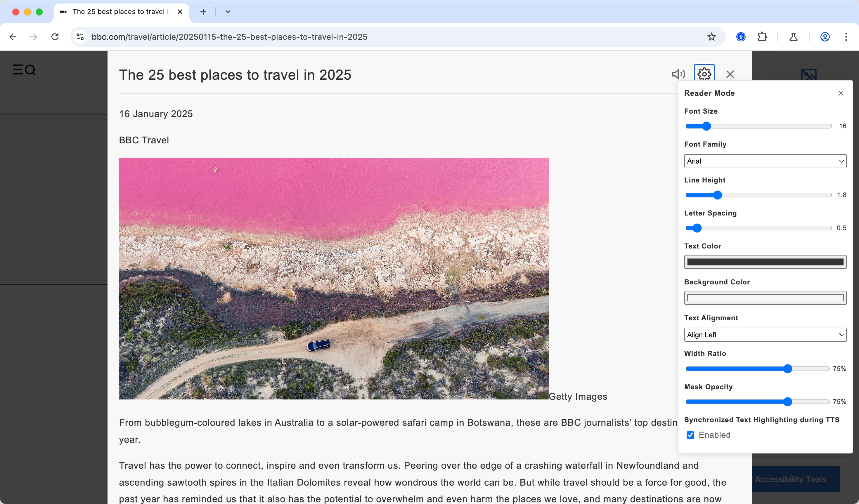Open the accessibility extension icon in toolbar

(741, 37)
